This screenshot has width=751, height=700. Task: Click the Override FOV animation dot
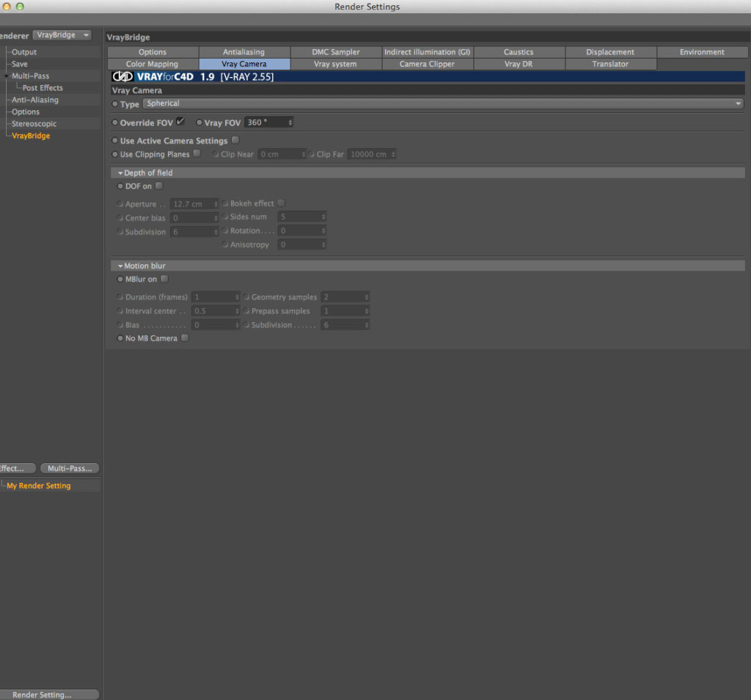[115, 123]
